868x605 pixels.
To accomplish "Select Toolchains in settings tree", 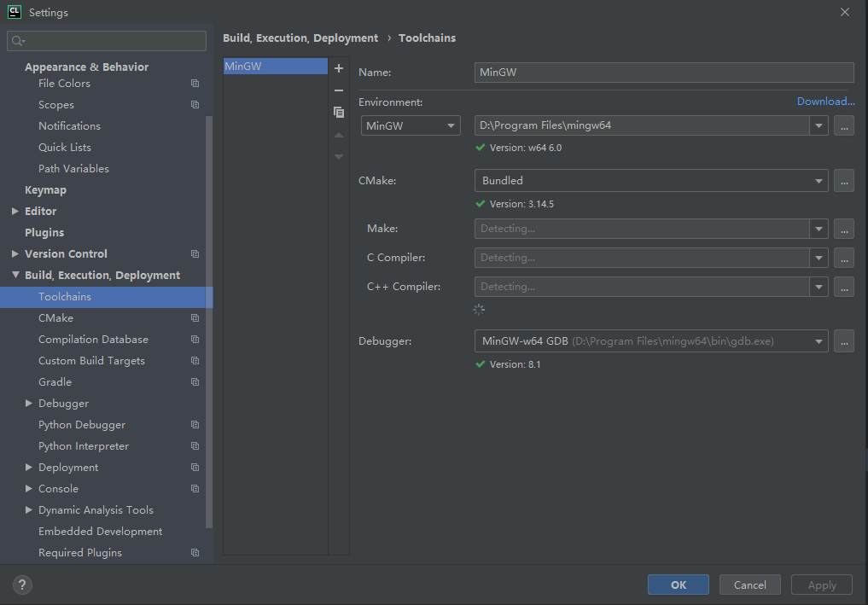I will [107, 297].
